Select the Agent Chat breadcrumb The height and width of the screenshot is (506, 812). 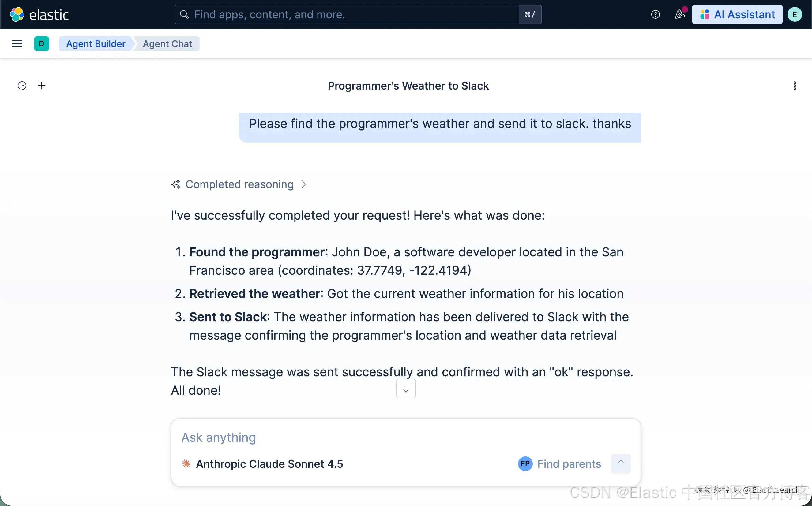coord(167,44)
